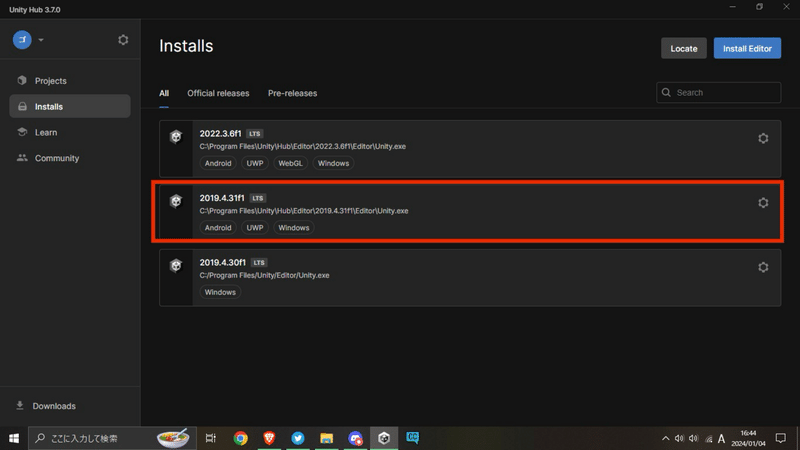Click the 2019.4.31f1 install path text
Image resolution: width=800 pixels, height=450 pixels.
pyautogui.click(x=304, y=211)
